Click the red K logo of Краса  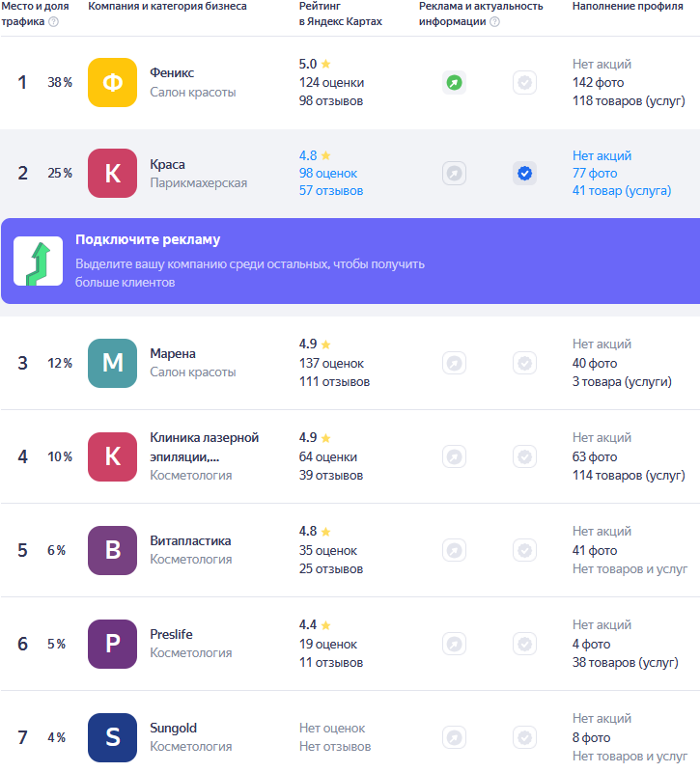coord(112,174)
